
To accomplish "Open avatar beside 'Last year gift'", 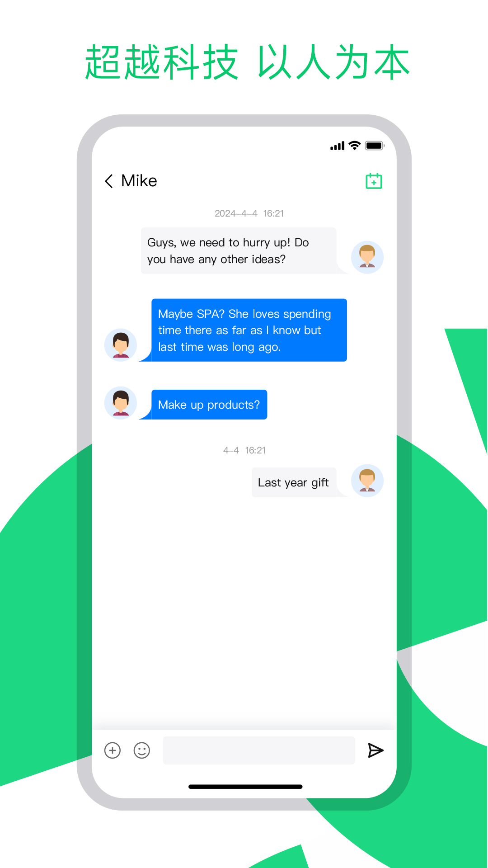I will [367, 481].
